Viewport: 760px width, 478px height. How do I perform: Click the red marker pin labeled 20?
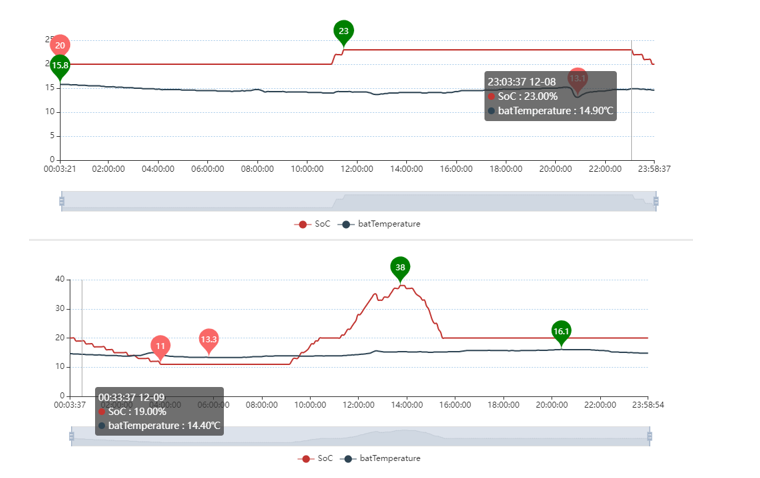[60, 45]
